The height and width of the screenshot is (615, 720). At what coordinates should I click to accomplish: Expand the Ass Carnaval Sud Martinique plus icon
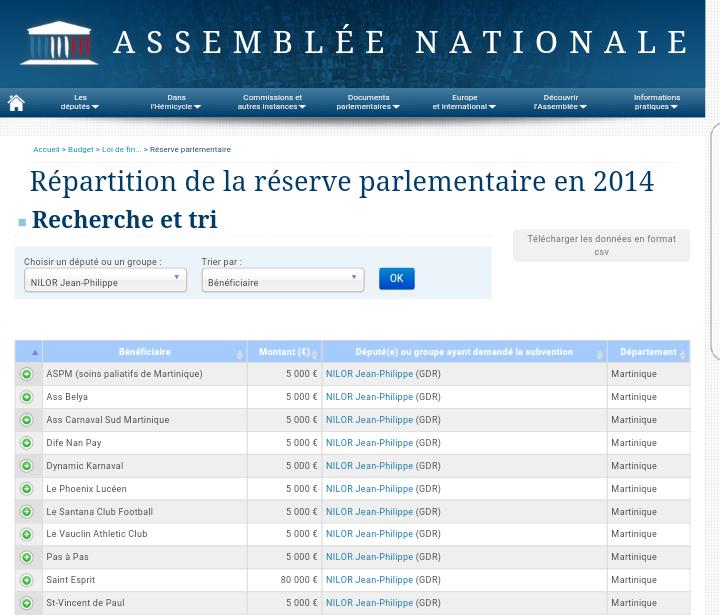coord(27,420)
